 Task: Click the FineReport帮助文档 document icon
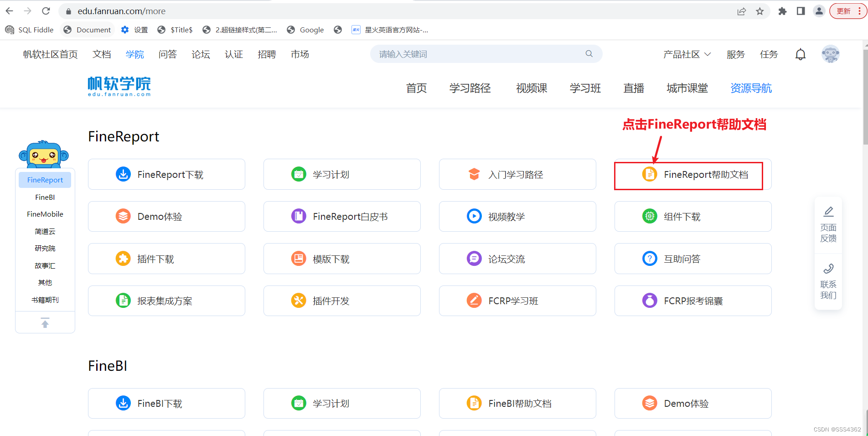(650, 174)
